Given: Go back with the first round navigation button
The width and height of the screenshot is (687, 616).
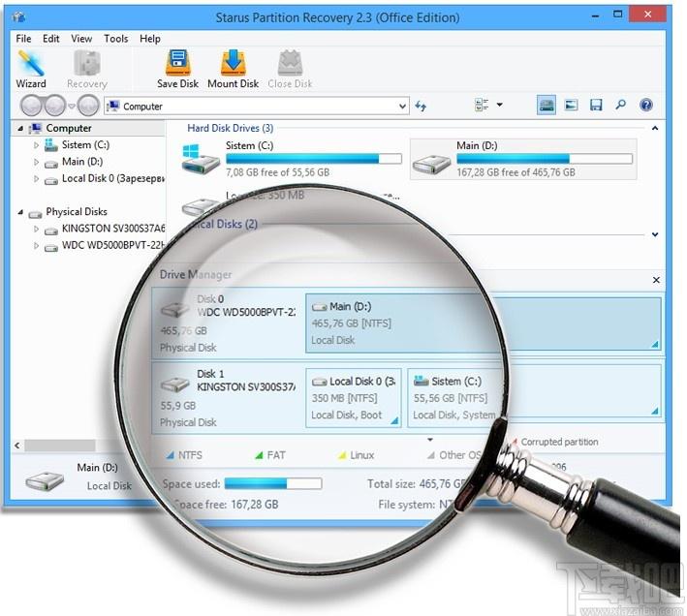Looking at the screenshot, I should point(31,106).
